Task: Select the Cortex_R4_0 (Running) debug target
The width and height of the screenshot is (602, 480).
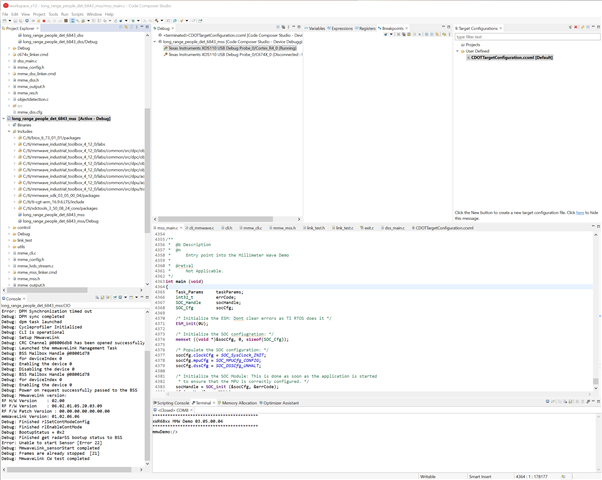Action: point(230,48)
